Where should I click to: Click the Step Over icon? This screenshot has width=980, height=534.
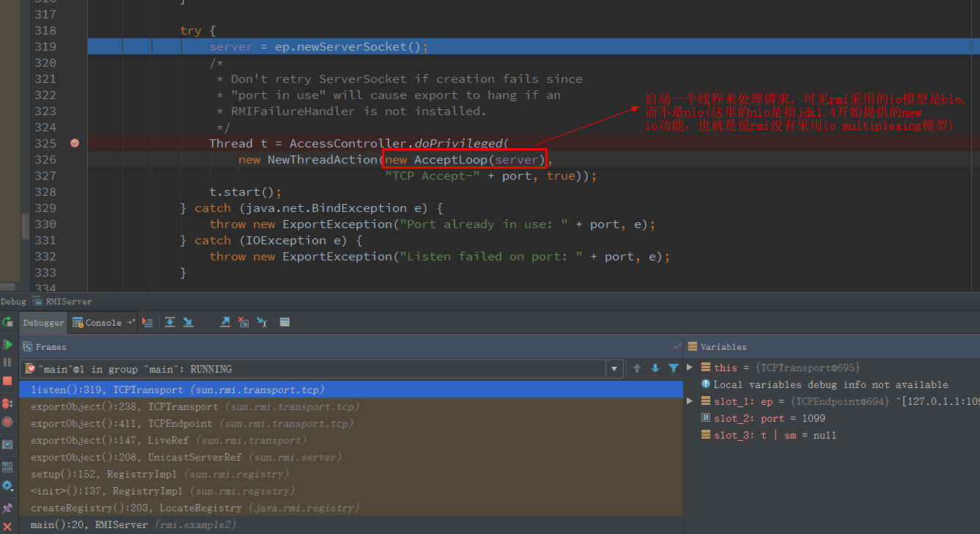coord(170,322)
